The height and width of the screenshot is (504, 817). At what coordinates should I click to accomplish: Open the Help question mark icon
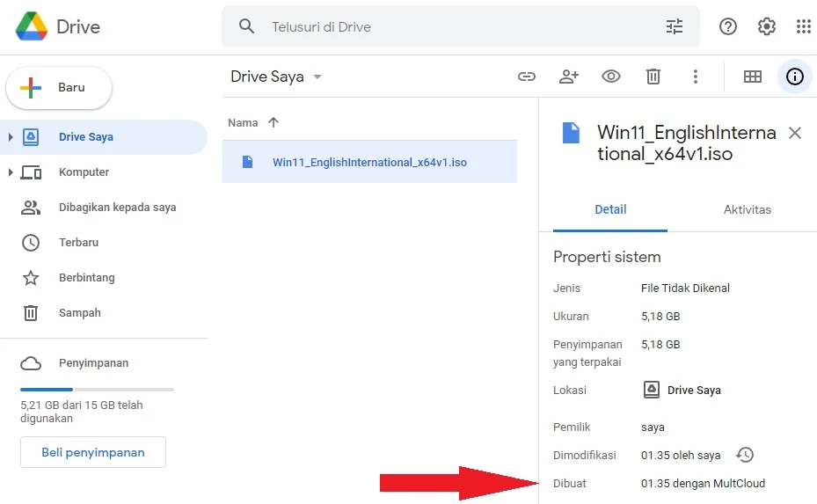point(728,26)
